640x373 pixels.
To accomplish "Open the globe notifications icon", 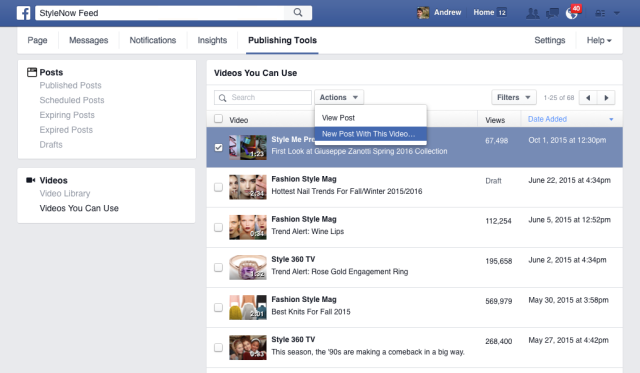I will pos(572,13).
